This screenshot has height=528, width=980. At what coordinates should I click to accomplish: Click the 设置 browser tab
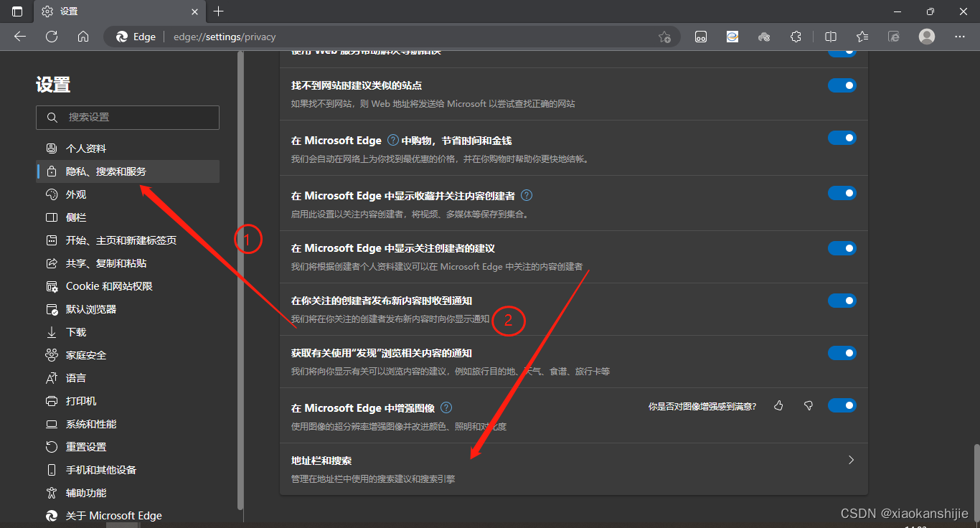[x=119, y=11]
